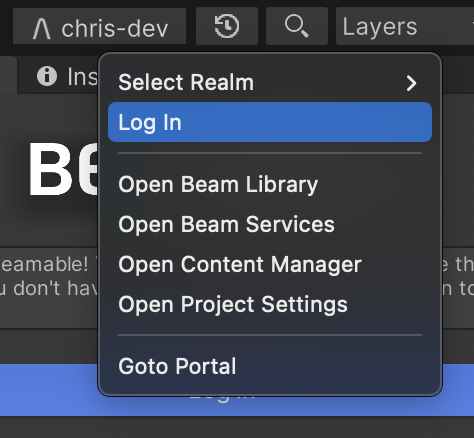Click the partially hidden tab left of Inspector
Viewport: 474px width, 438px height.
point(8,75)
